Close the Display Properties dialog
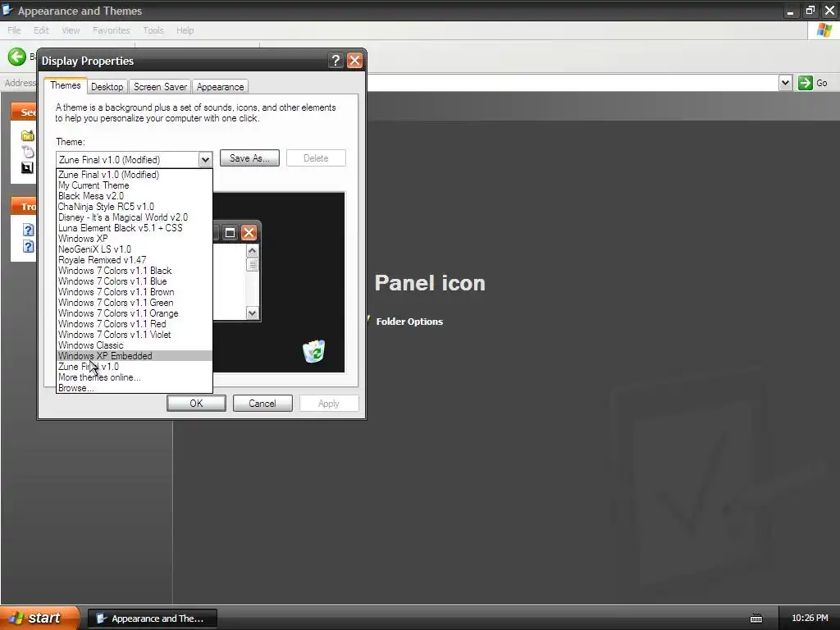The height and width of the screenshot is (630, 840). point(354,61)
